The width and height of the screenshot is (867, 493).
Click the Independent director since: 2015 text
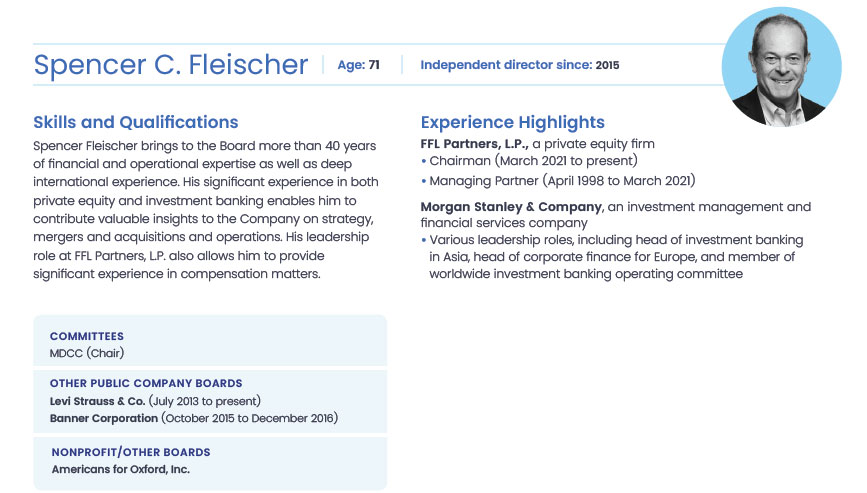(519, 65)
